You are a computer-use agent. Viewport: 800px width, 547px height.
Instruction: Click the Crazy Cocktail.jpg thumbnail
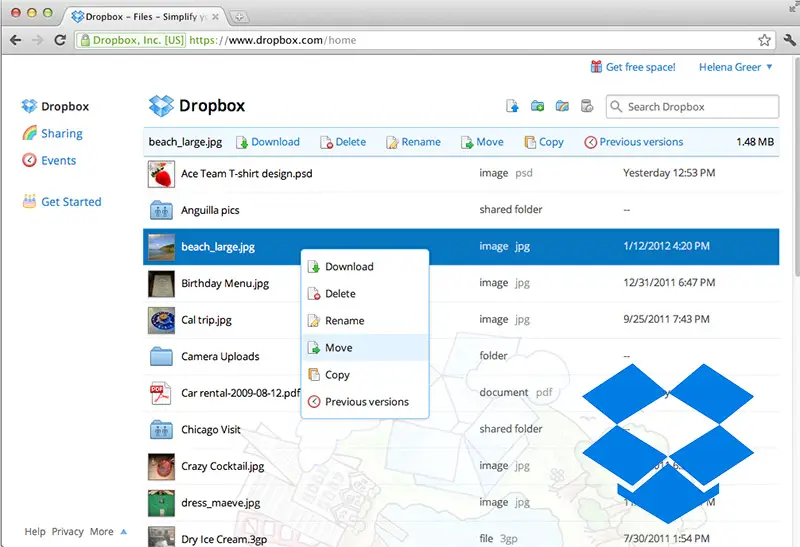pos(161,466)
